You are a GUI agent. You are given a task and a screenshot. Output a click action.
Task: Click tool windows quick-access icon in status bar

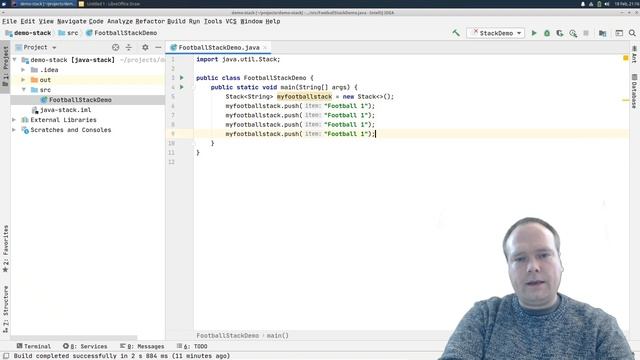point(6,356)
